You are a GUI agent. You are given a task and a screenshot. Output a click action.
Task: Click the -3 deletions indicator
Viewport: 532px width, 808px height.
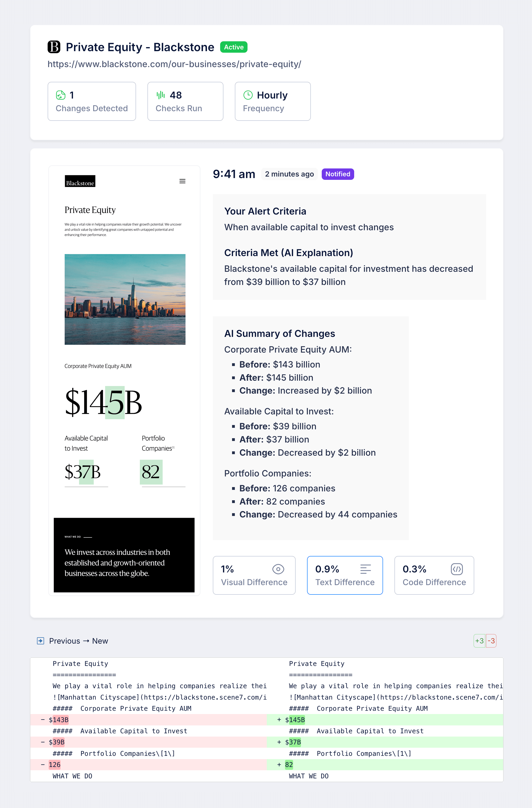click(491, 641)
